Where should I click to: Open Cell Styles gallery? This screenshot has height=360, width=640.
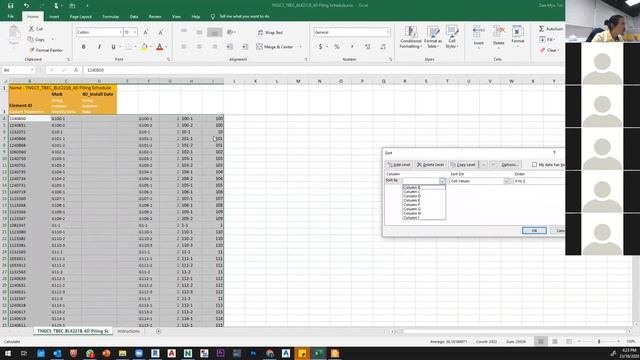tap(451, 38)
